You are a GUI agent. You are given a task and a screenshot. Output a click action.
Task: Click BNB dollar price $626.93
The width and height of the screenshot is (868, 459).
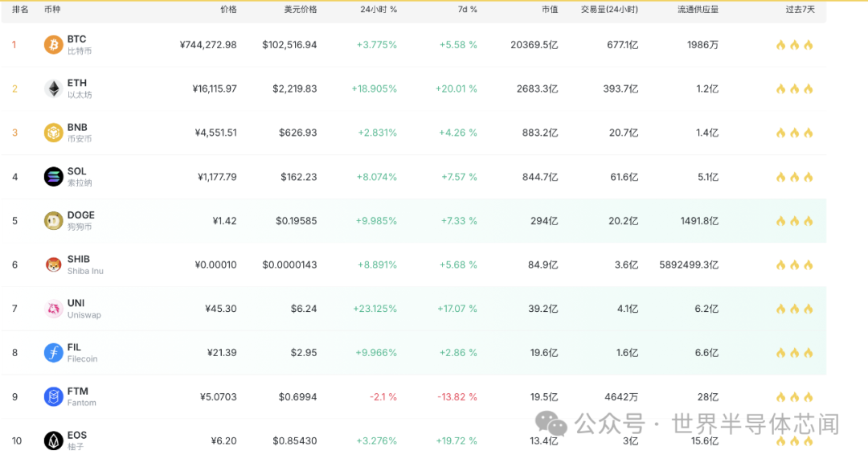tap(298, 133)
